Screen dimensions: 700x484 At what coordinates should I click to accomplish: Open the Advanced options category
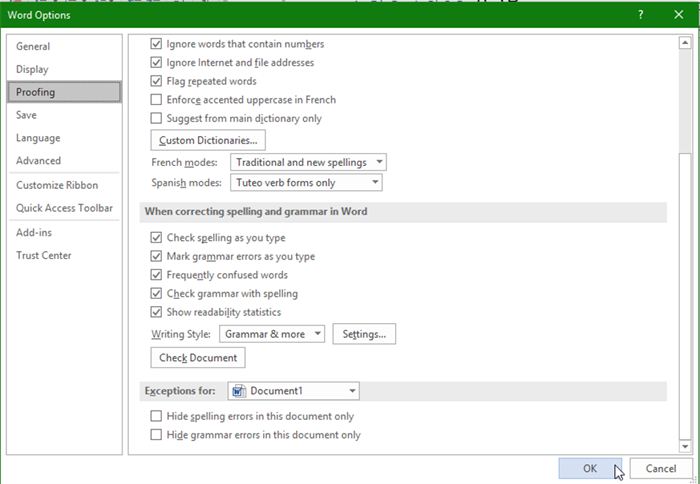tap(38, 160)
